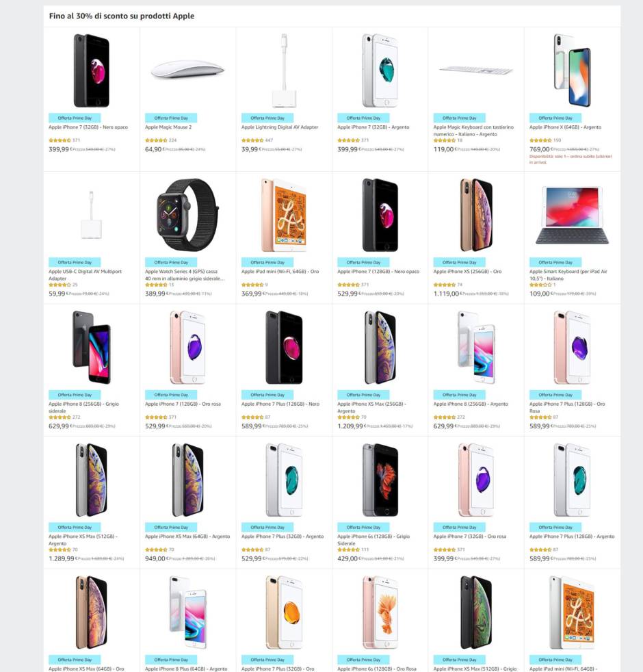The image size is (643, 672).
Task: Click the 64,90 € price of Magic Mouse 2
Action: [153, 150]
